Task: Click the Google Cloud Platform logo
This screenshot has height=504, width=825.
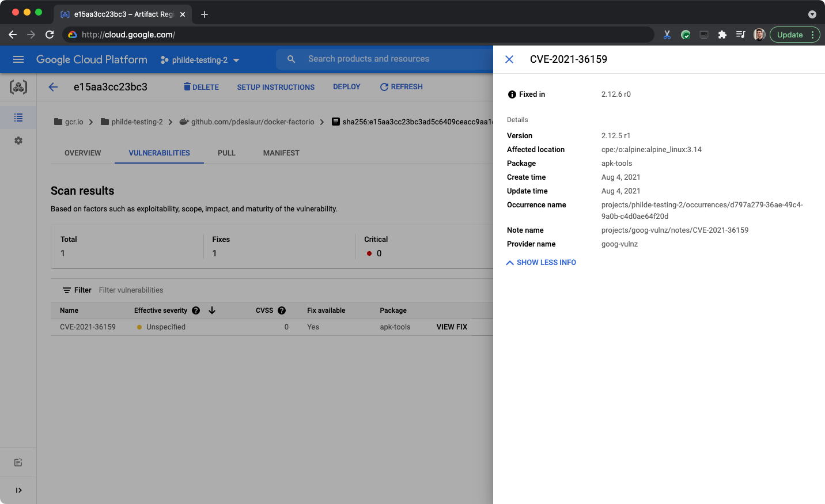Action: [x=92, y=59]
